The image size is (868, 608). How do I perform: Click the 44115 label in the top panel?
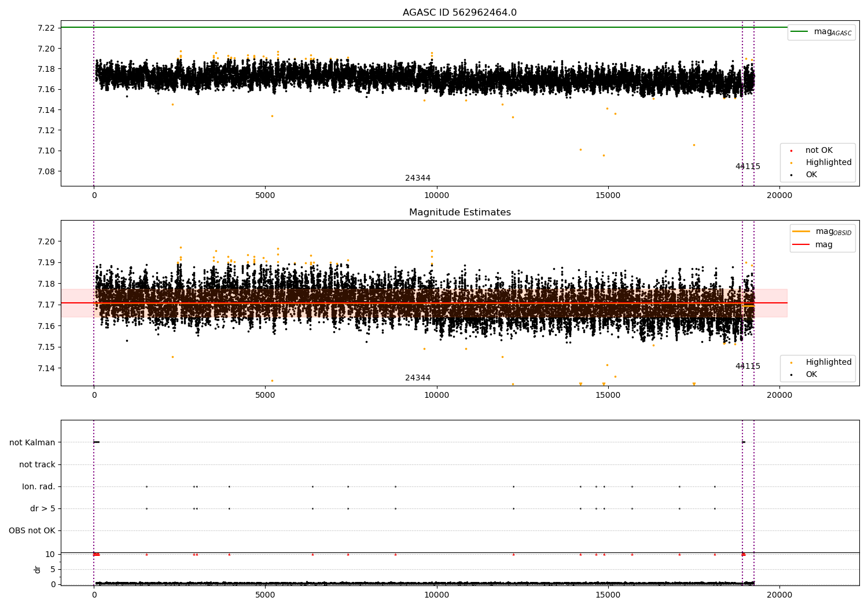click(x=748, y=167)
